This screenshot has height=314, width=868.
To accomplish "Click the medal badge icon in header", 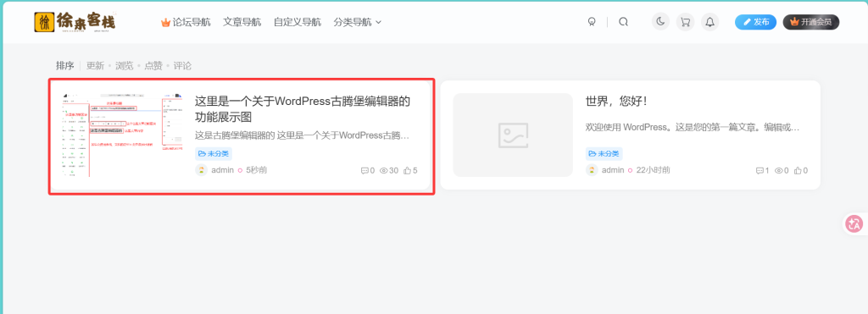I will coord(591,22).
